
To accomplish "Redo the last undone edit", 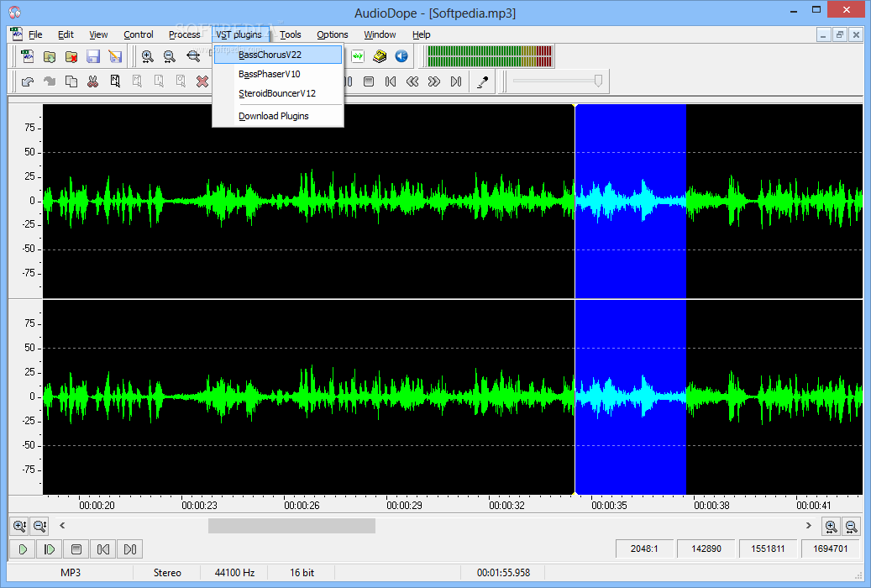I will 50,81.
